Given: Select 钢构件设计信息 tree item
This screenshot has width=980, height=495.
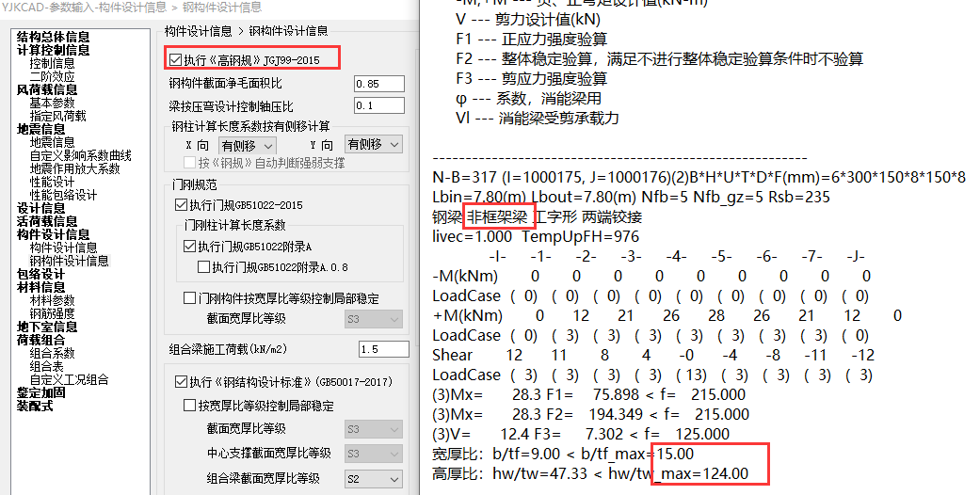Looking at the screenshot, I should 70,261.
